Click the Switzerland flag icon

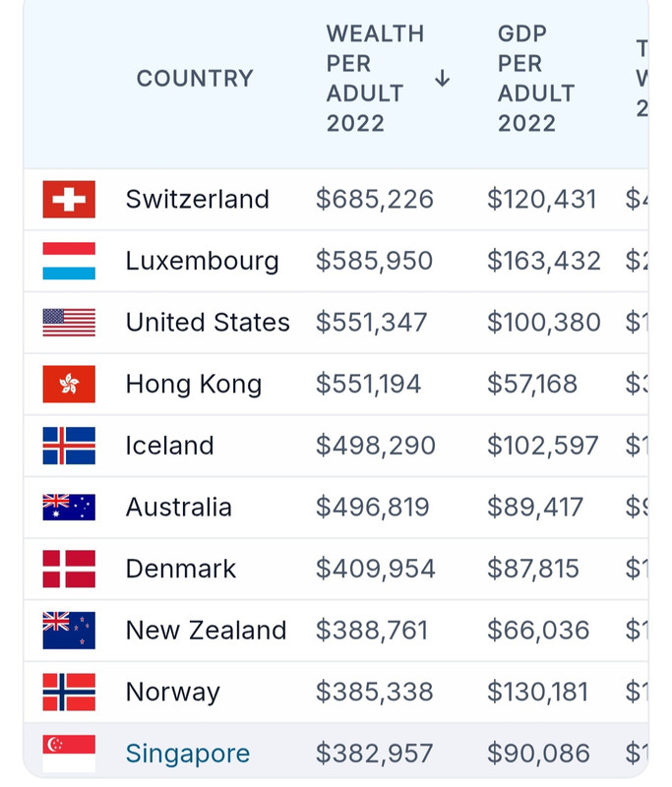tap(69, 200)
